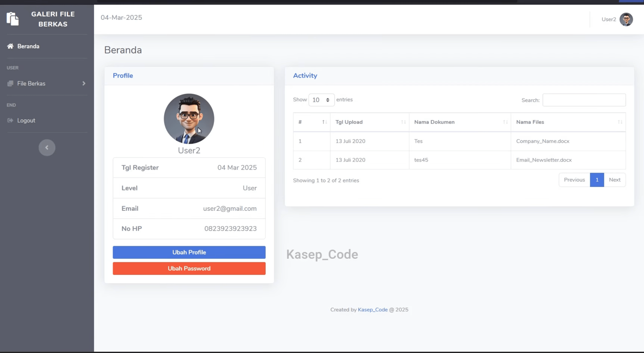Follow the Kasep_Code footer link

[373, 310]
